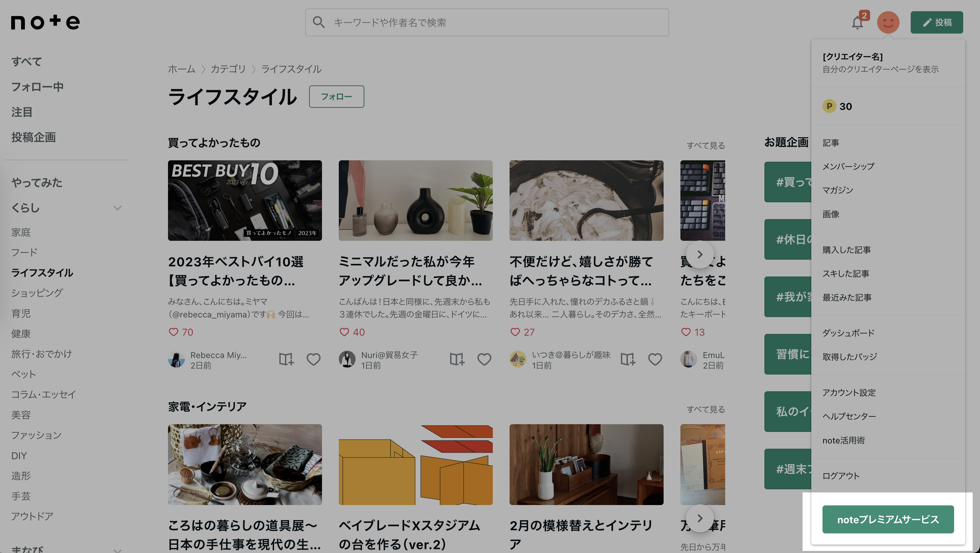980x553 pixels.
Task: Click the 27 likes heart count
Action: coord(522,332)
